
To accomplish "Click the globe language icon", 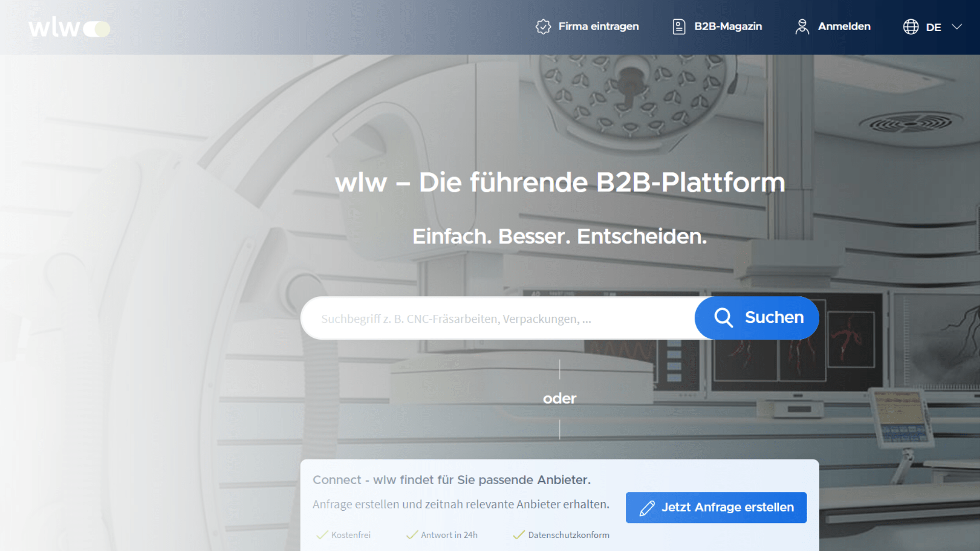I will (x=911, y=27).
